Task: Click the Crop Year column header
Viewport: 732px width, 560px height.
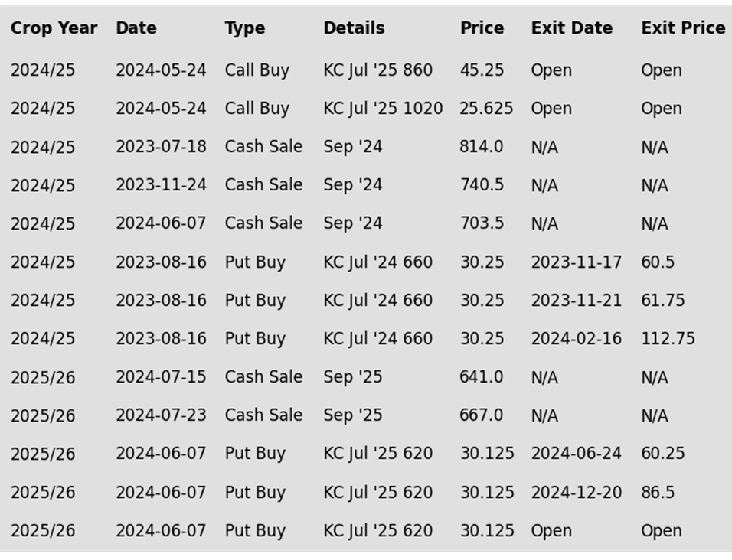Action: [x=54, y=28]
